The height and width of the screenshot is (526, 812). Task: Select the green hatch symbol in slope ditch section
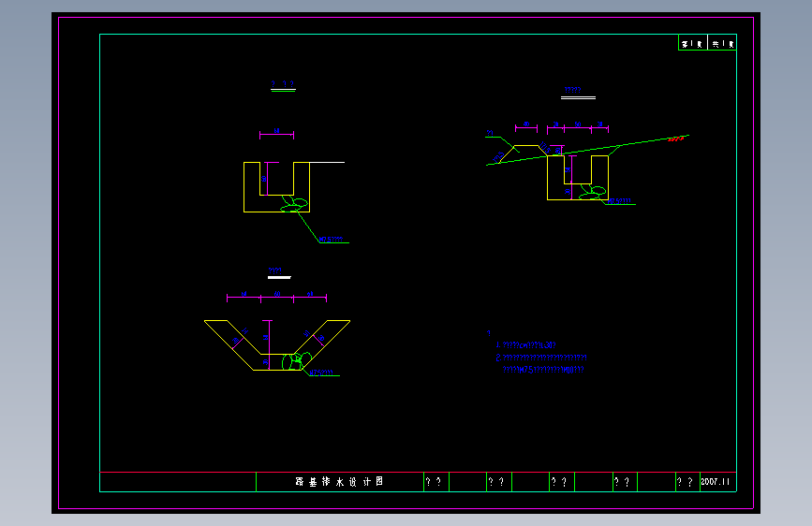tap(593, 193)
